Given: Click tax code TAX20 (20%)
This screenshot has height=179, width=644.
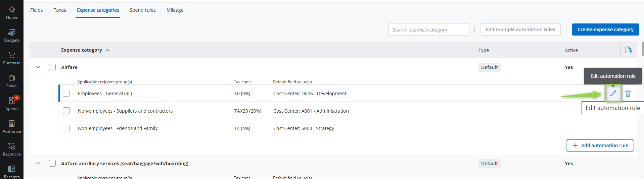Looking at the screenshot, I should coord(248,111).
